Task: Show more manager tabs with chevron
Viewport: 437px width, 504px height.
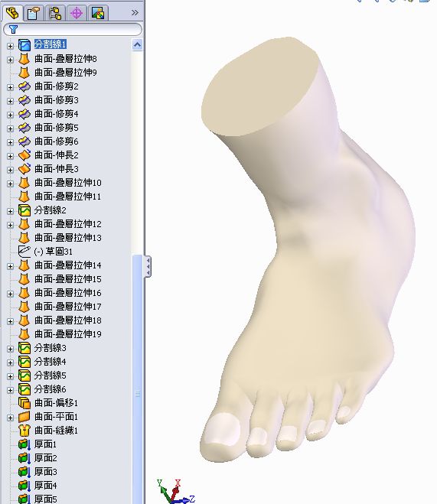Action: pyautogui.click(x=135, y=13)
